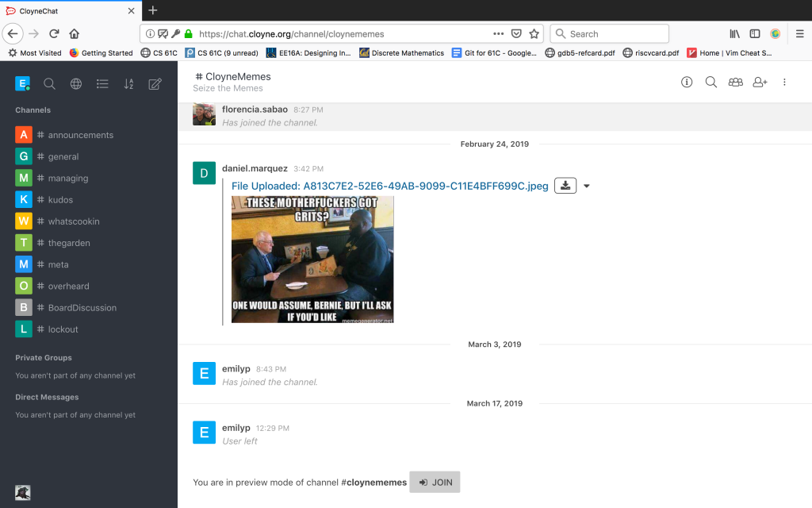
Task: Download the uploaded jpeg file
Action: [x=565, y=186]
